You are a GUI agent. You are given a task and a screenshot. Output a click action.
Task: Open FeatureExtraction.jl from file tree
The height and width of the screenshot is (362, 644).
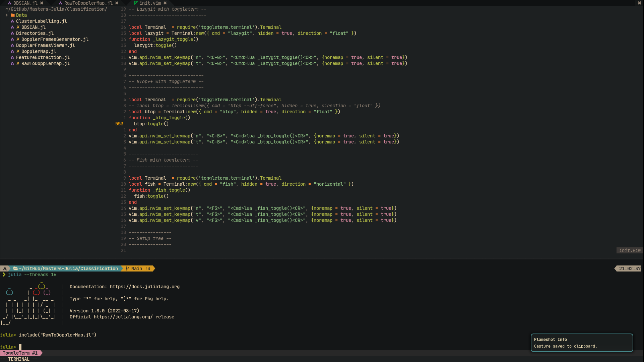coord(43,57)
